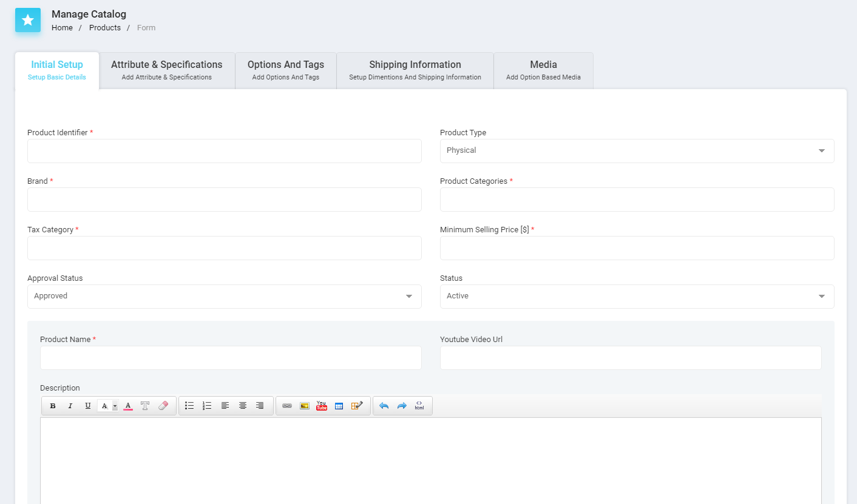Center align the description text
Image resolution: width=857 pixels, height=504 pixels.
243,406
